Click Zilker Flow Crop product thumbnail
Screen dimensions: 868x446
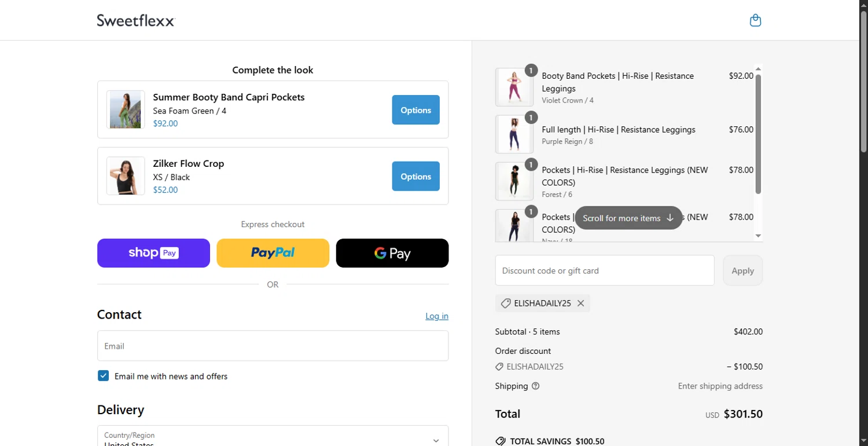[126, 176]
